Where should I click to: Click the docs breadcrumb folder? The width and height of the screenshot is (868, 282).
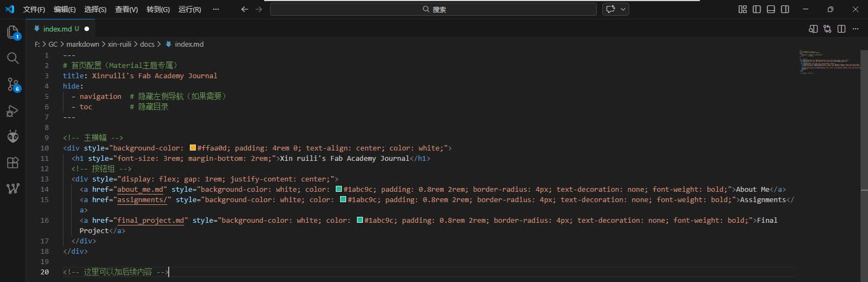148,44
